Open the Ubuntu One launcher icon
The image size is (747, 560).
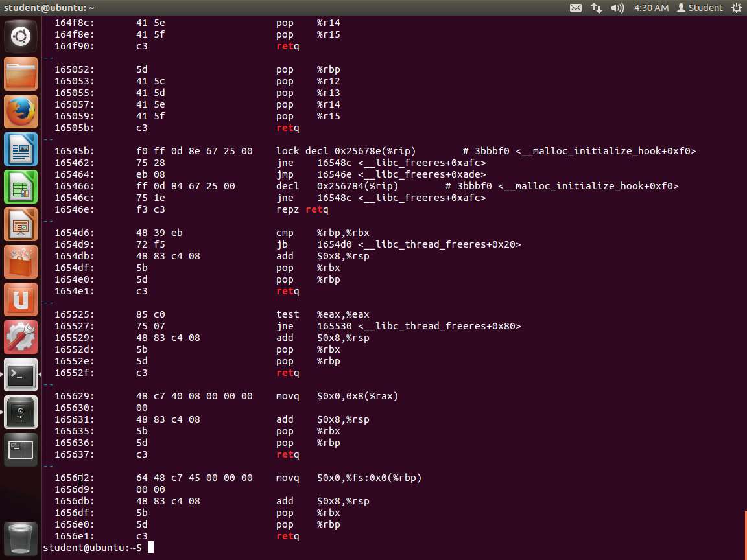coord(21,300)
